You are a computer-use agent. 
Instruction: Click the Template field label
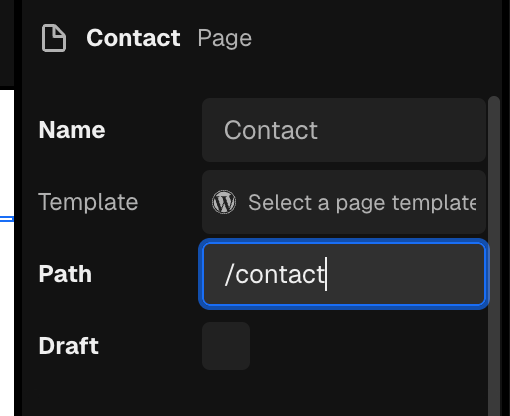click(x=88, y=202)
